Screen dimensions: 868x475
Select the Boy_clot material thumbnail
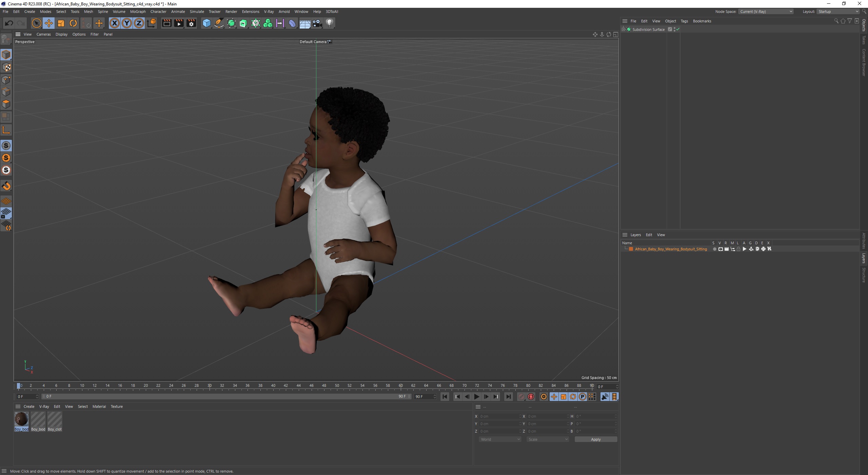(55, 422)
